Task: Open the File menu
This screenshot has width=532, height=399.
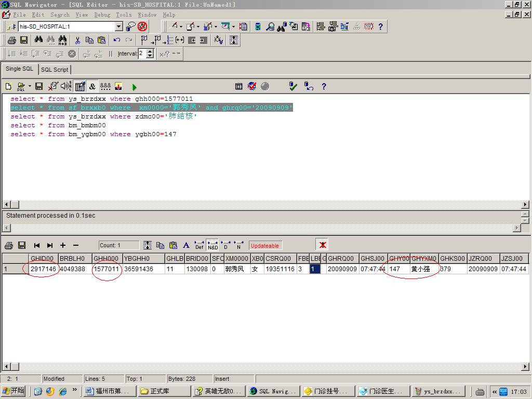Action: (x=19, y=15)
